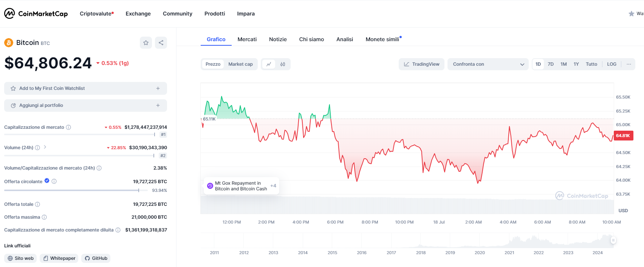Open the Confronta con dropdown
The height and width of the screenshot is (267, 644).
click(x=488, y=64)
